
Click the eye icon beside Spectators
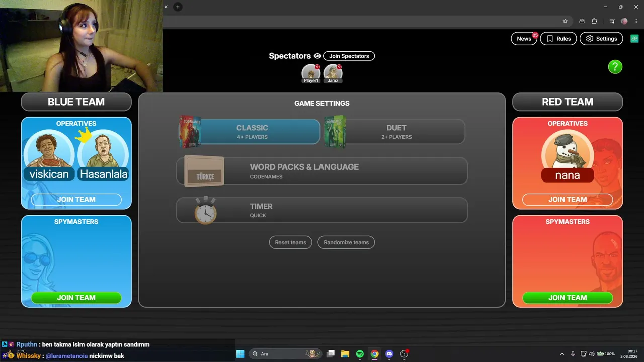click(317, 56)
